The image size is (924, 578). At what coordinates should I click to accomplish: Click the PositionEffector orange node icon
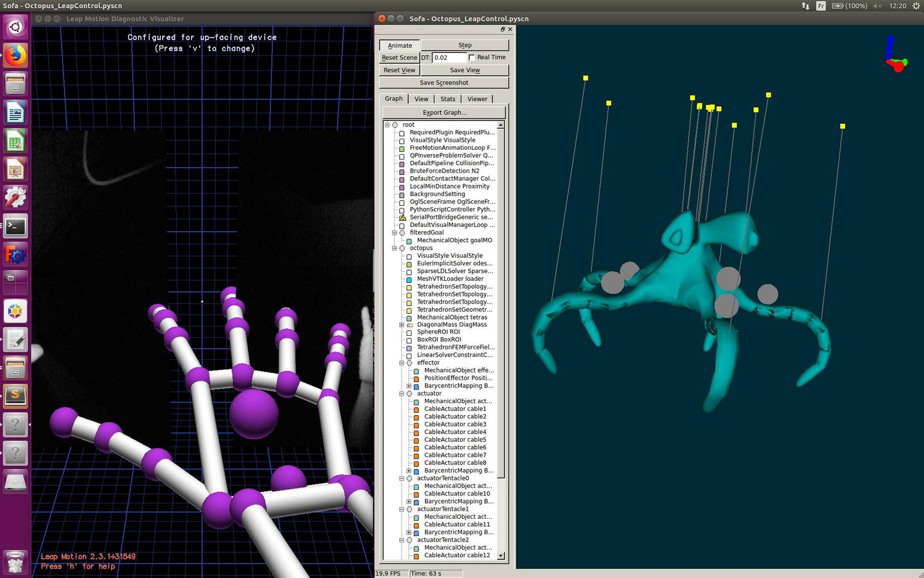[x=416, y=378]
